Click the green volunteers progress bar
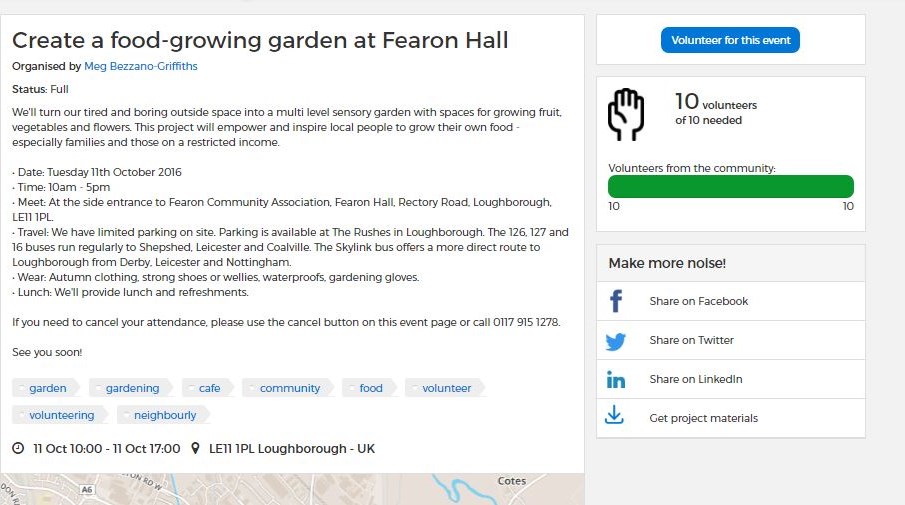 [731, 186]
